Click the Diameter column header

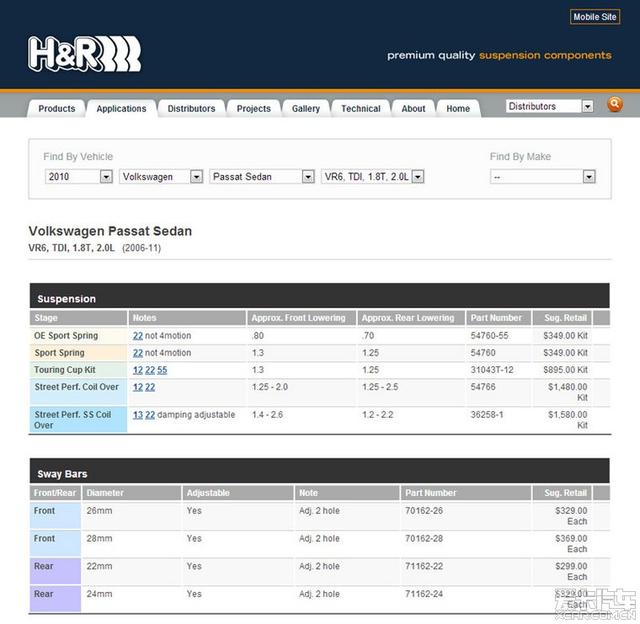click(132, 493)
